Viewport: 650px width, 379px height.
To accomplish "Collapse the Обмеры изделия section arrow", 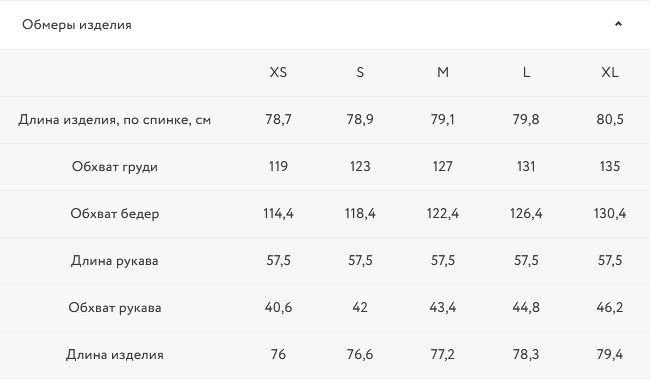I will [x=618, y=24].
